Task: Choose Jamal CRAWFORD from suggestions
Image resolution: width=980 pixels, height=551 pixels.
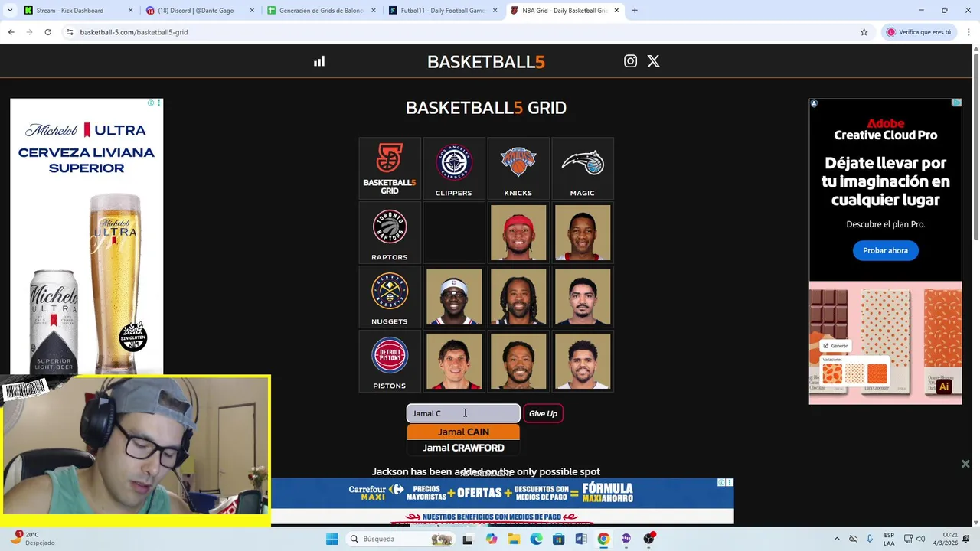Action: (x=463, y=448)
